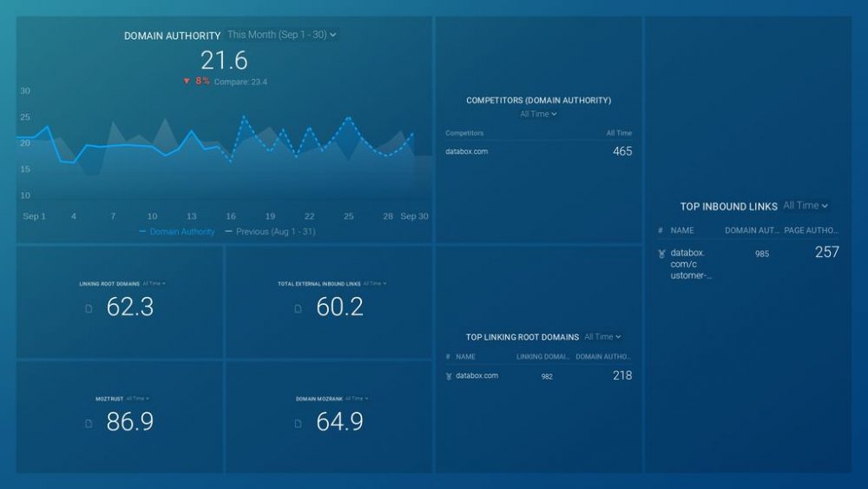868x489 pixels.
Task: Open Top Inbound Links All Time dropdown
Action: pyautogui.click(x=806, y=206)
